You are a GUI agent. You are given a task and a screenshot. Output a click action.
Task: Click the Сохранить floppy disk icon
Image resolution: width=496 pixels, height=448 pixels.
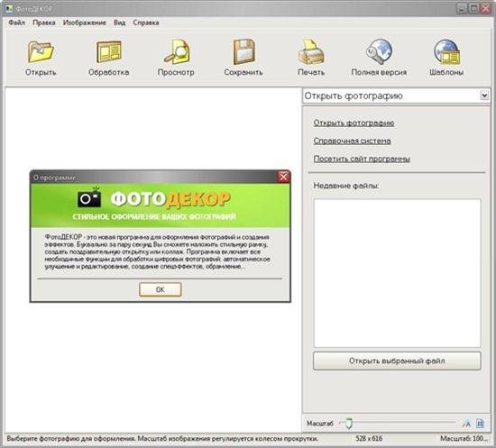(243, 51)
